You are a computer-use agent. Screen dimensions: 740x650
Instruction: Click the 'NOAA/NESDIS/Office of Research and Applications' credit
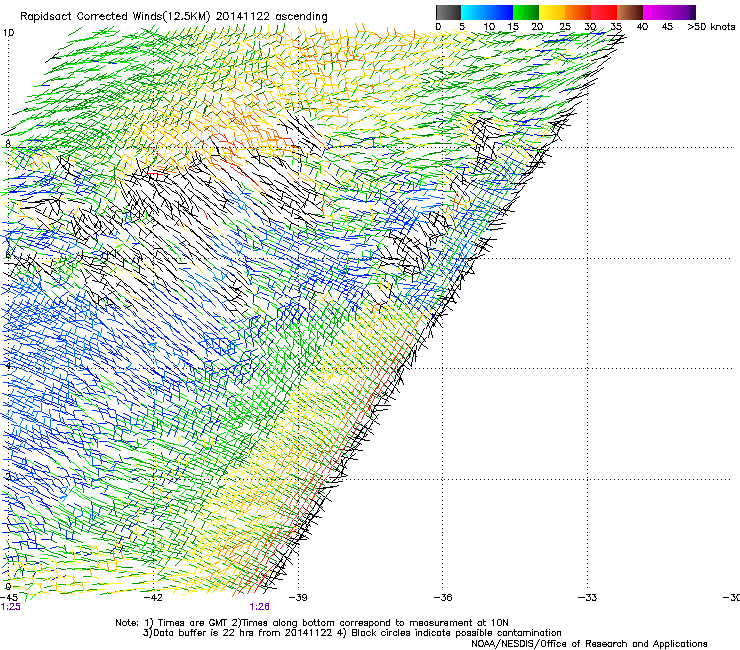[589, 644]
